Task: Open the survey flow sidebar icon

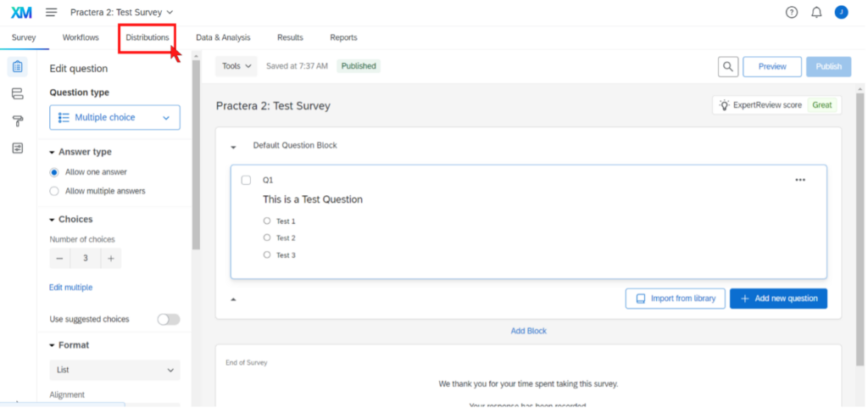Action: [x=18, y=94]
